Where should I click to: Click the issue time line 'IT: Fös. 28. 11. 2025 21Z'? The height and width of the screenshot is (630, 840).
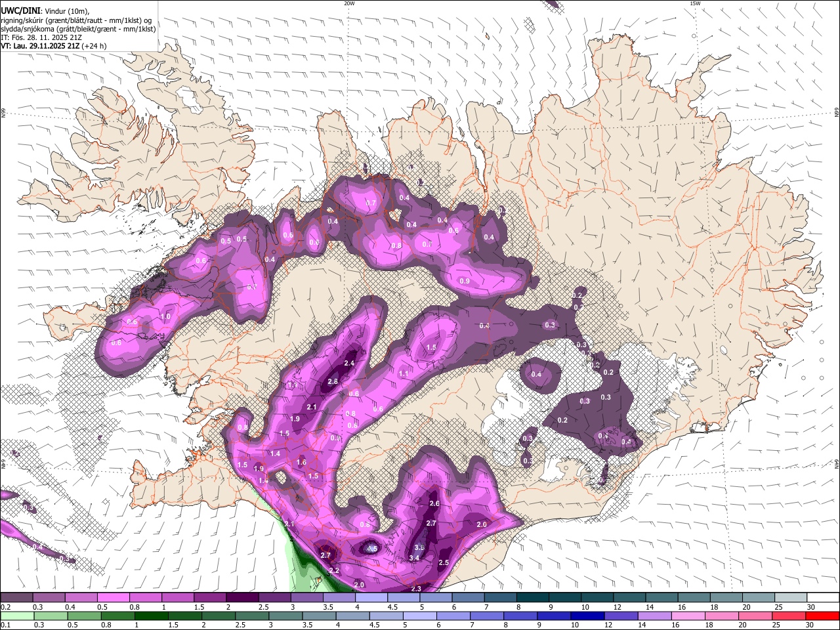point(40,37)
